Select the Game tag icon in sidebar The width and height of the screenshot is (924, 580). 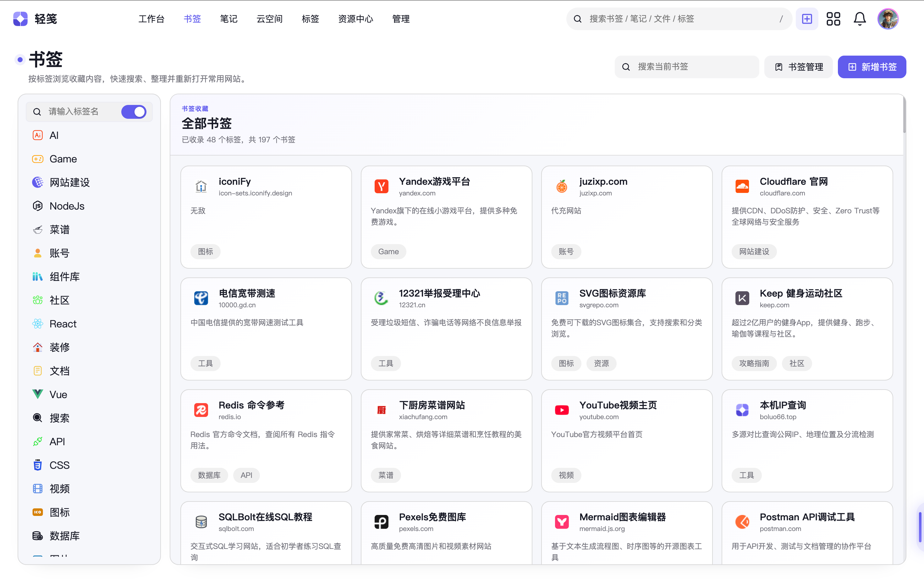pos(38,159)
